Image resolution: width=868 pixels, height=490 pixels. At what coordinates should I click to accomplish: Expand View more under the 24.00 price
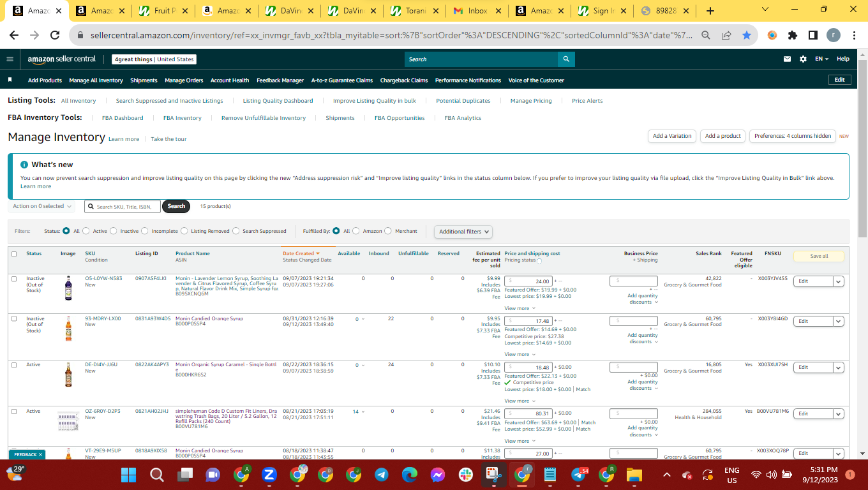click(520, 308)
